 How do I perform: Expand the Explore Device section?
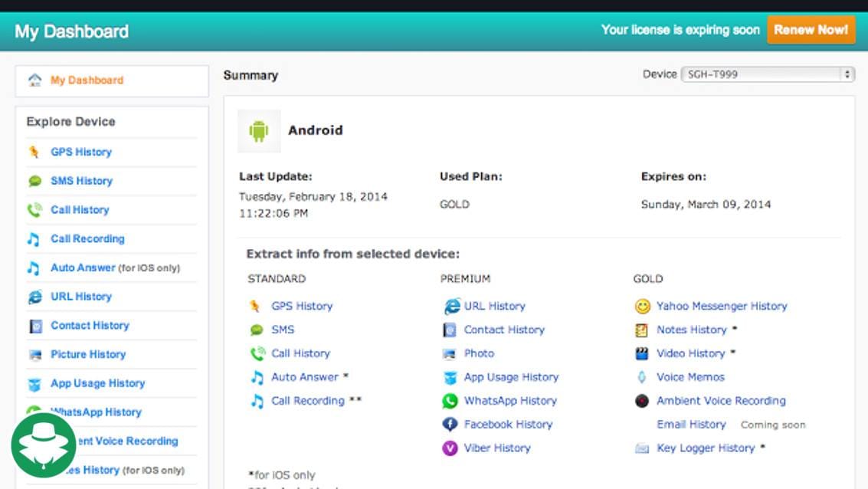tap(72, 121)
